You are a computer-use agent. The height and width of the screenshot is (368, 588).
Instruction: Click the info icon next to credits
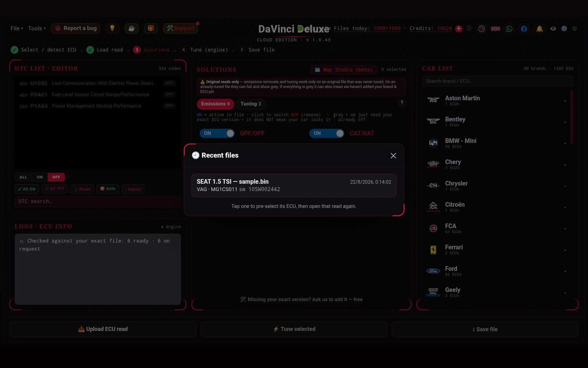pos(469,28)
